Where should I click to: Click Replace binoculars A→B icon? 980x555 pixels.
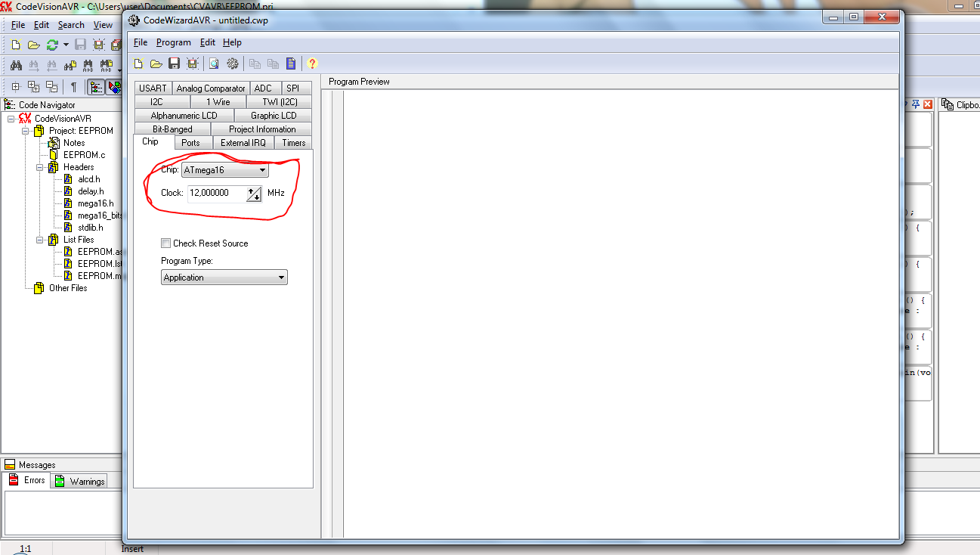pos(88,66)
